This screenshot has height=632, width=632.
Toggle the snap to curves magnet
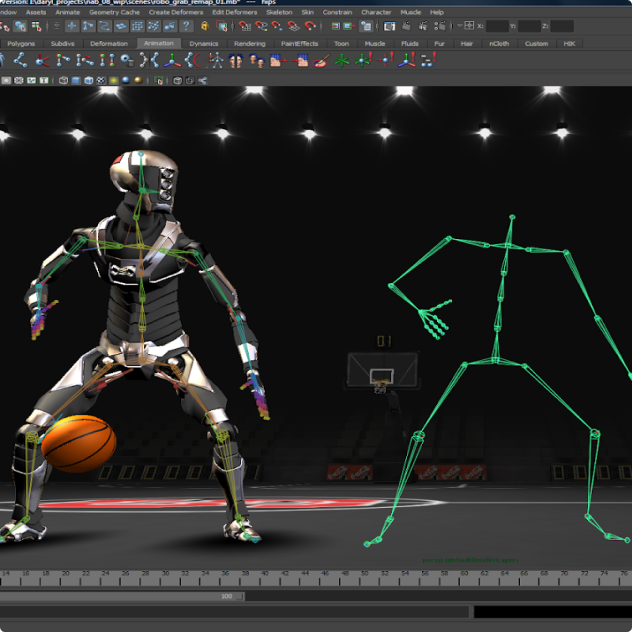259,26
